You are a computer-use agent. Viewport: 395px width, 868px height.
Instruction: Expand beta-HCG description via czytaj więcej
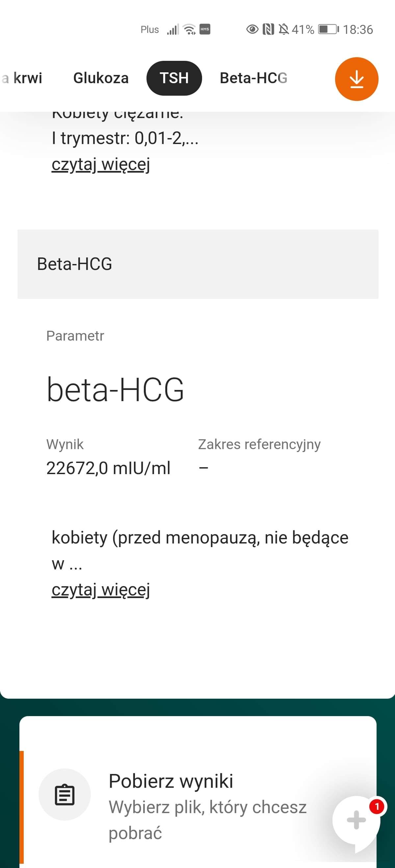[100, 590]
